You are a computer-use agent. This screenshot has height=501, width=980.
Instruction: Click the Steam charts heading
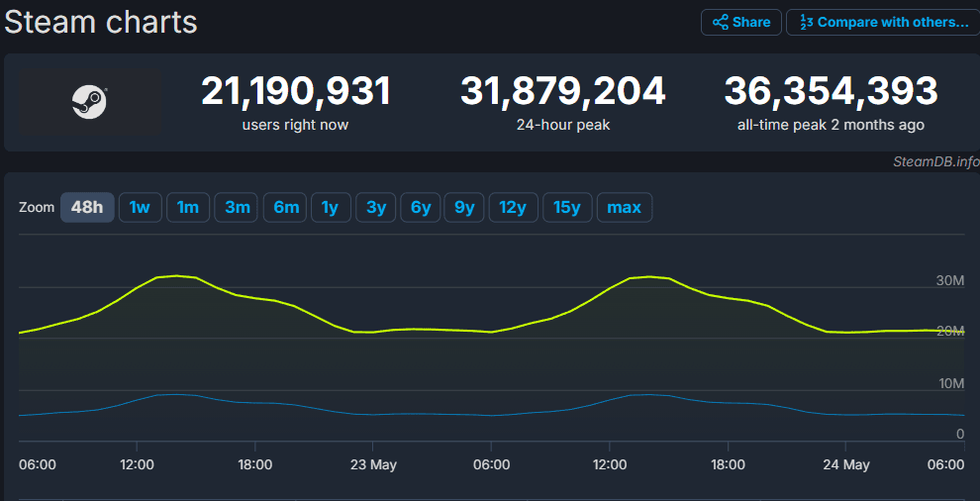[x=101, y=23]
